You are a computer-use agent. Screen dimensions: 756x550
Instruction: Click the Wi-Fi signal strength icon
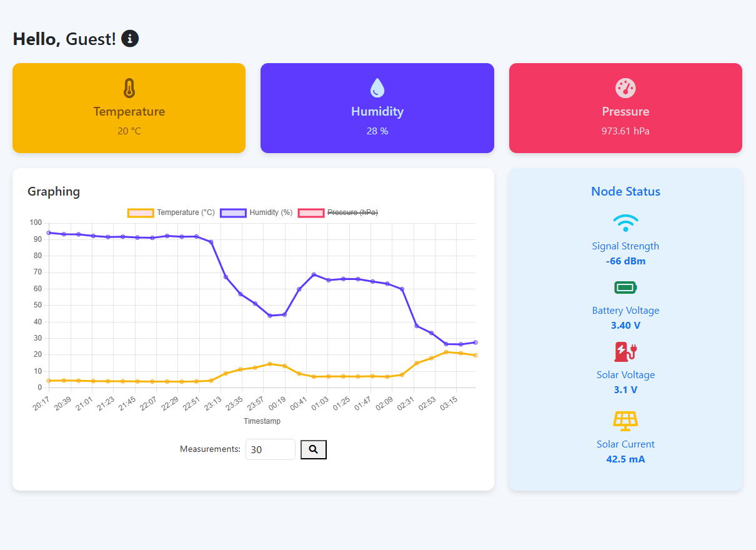point(625,222)
